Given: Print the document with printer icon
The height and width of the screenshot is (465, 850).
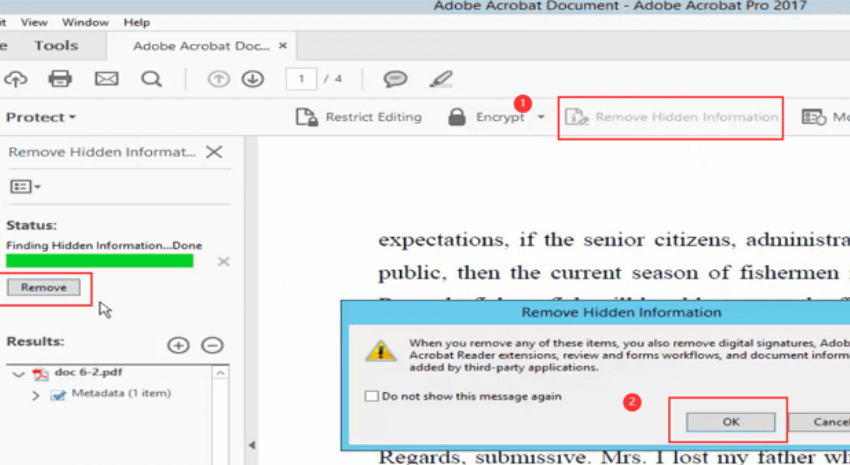Looking at the screenshot, I should pos(60,79).
